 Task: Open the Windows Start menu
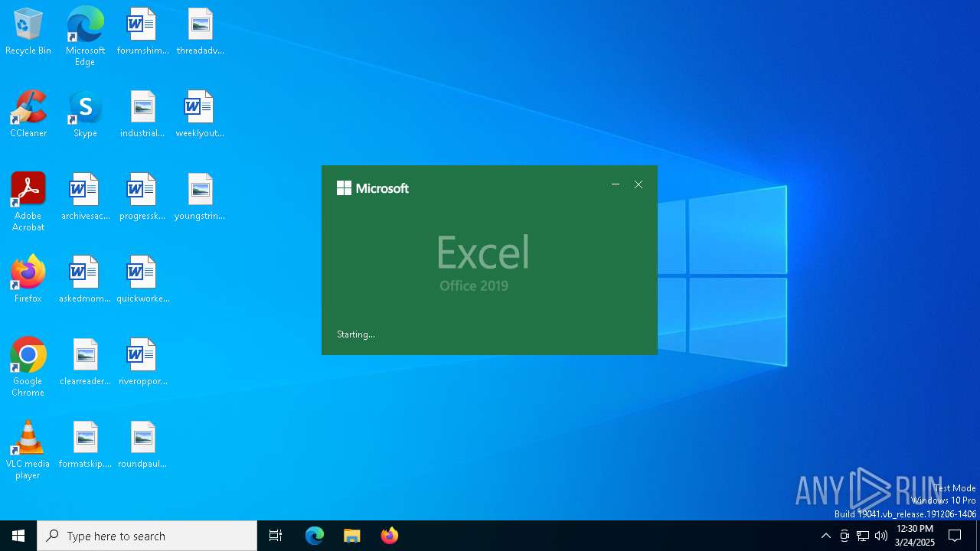18,536
